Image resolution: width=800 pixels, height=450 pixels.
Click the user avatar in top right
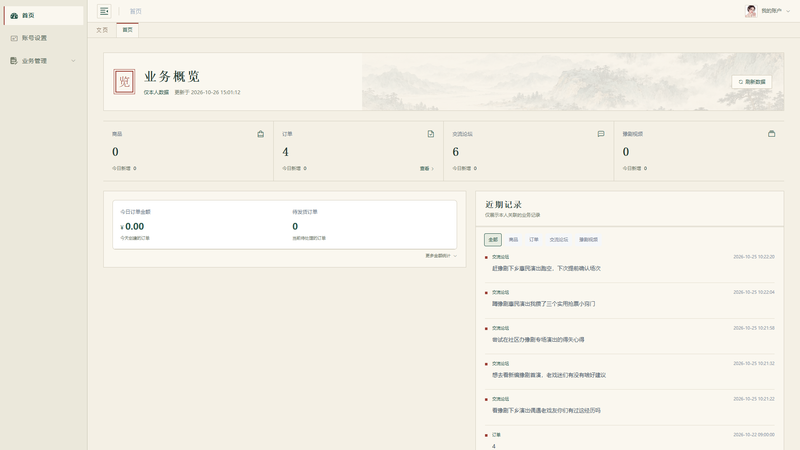click(751, 11)
